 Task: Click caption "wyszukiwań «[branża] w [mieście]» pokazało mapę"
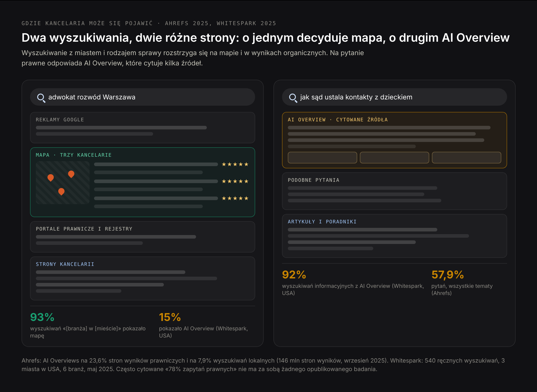tap(88, 332)
